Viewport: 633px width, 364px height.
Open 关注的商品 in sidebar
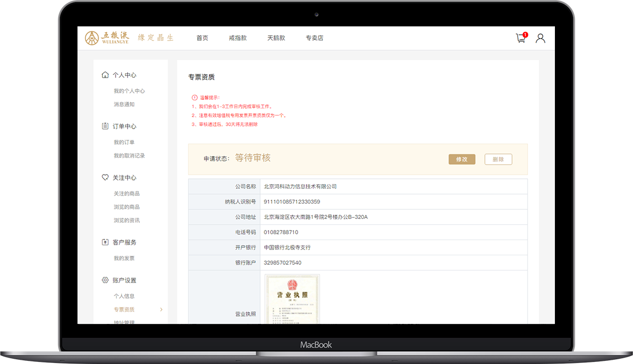coord(127,194)
